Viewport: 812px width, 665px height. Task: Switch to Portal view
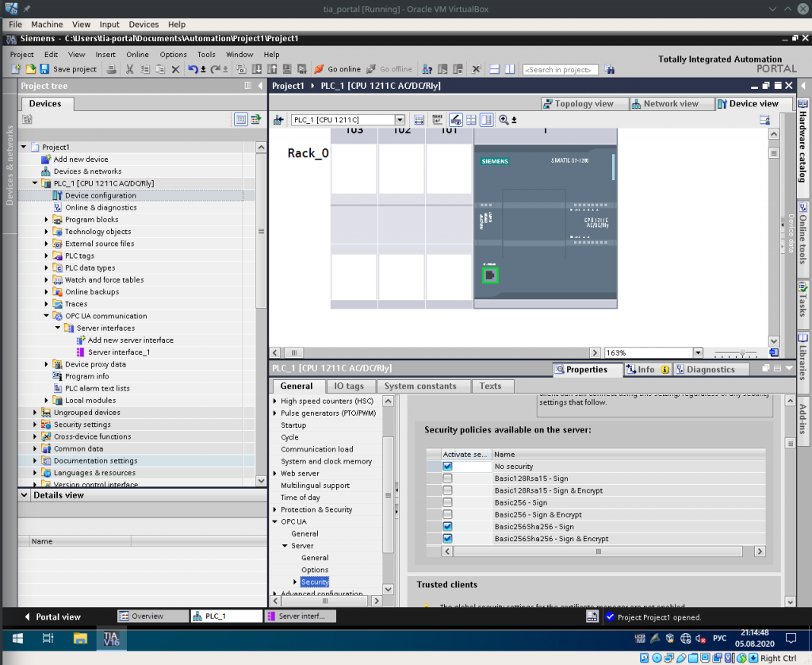(53, 617)
